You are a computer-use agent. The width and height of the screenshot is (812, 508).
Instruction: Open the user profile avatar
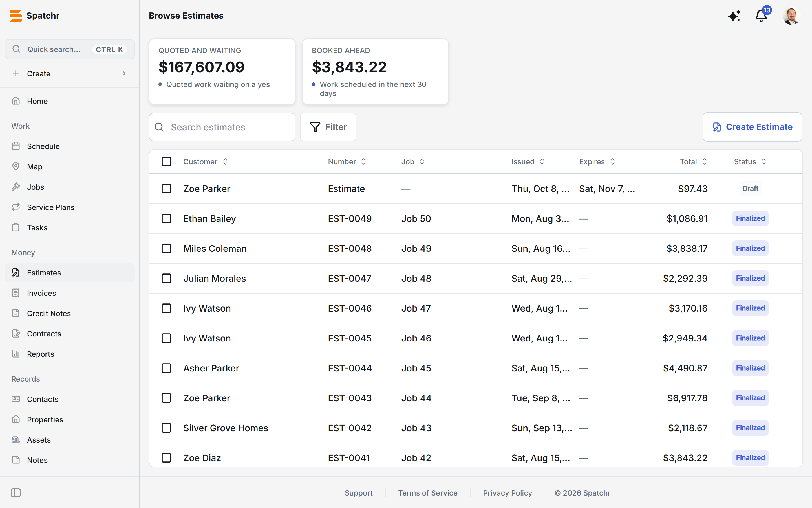[791, 16]
